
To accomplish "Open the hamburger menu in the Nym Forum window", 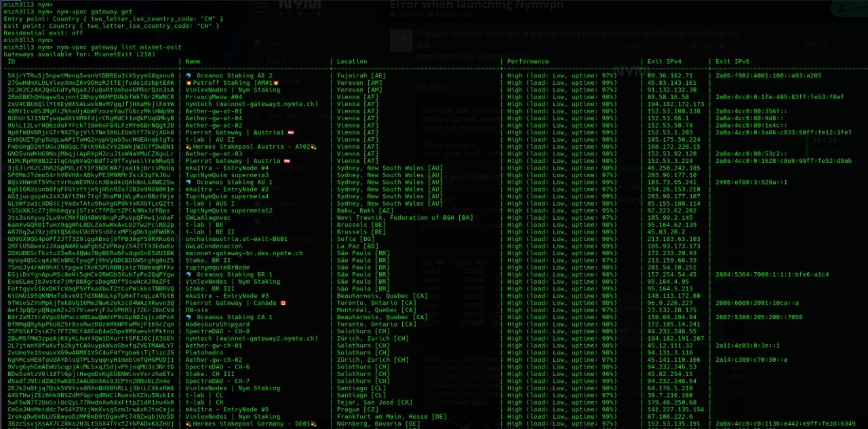I will click(262, 8).
